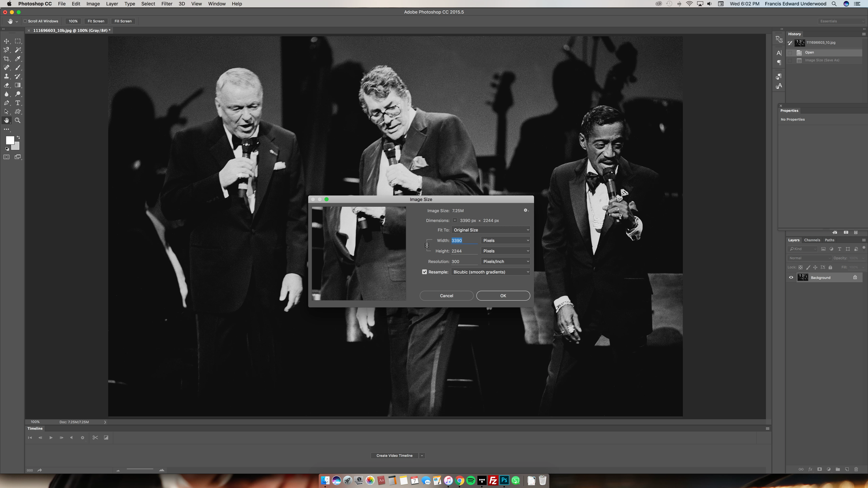The image size is (868, 488).
Task: Select the Clone Stamp tool
Action: (6, 76)
